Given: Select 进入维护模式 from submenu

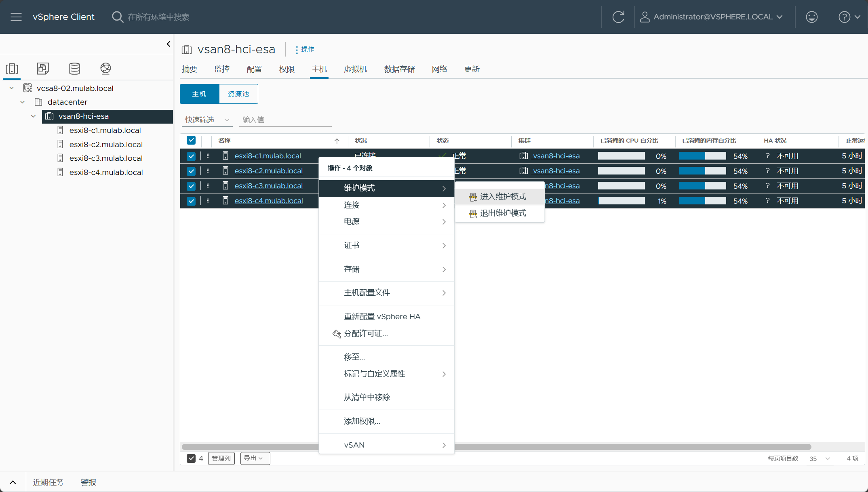Looking at the screenshot, I should (500, 197).
